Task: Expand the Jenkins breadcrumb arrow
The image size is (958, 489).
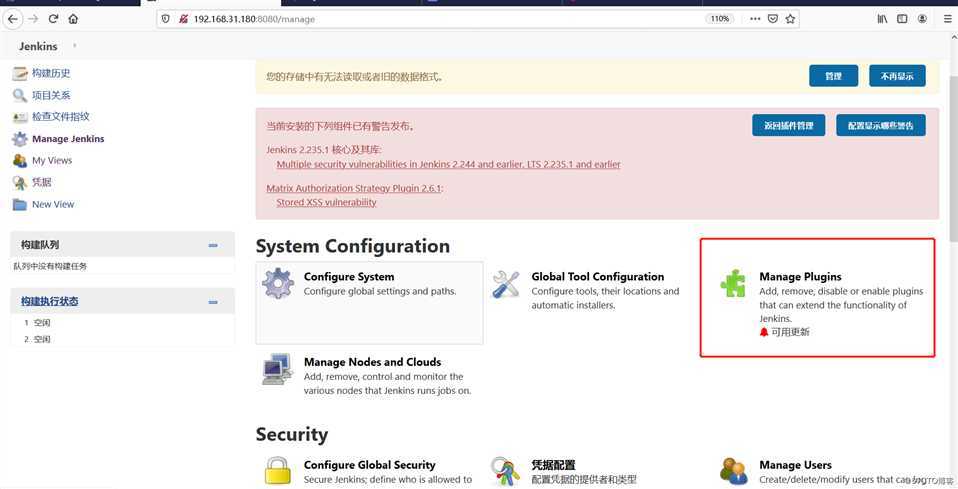Action: click(x=75, y=46)
